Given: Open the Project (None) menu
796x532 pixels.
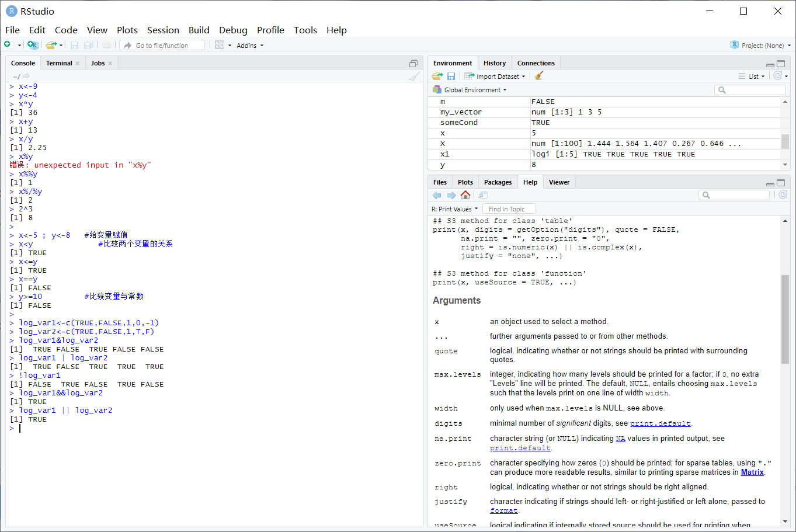Looking at the screenshot, I should pyautogui.click(x=760, y=45).
